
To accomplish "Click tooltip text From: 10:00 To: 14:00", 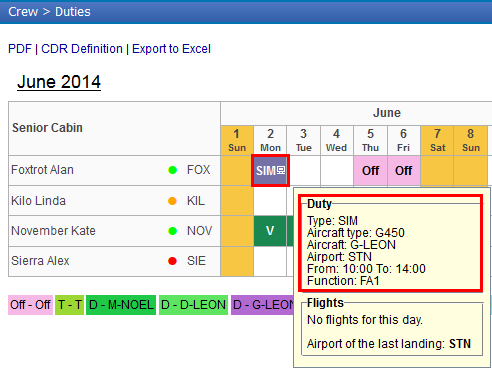I will 366,269.
